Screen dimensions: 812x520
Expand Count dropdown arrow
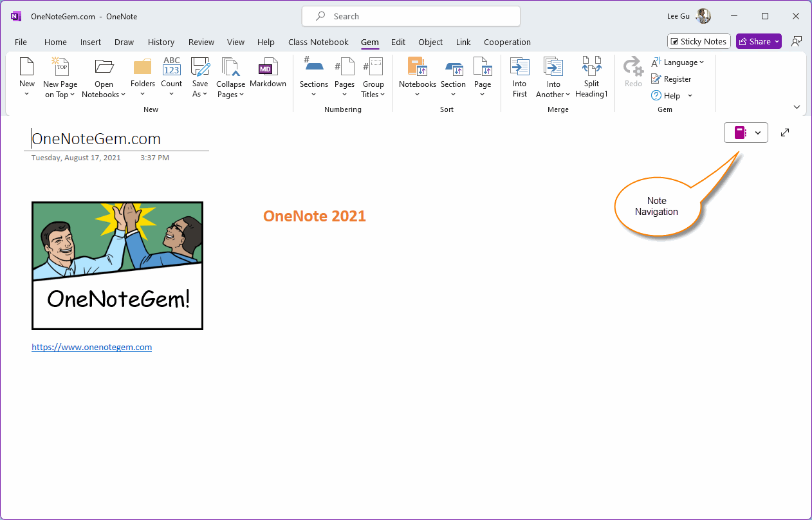[x=172, y=94]
